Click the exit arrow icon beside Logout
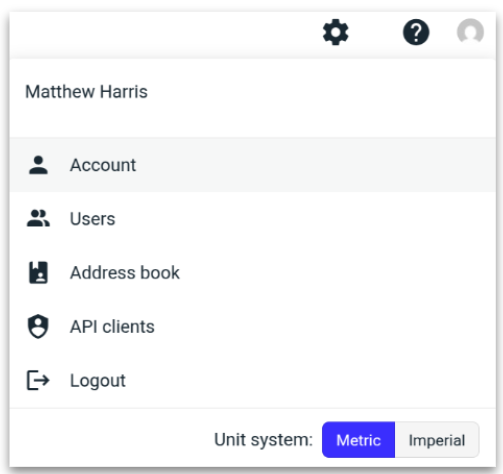Image resolution: width=503 pixels, height=474 pixels. (38, 380)
